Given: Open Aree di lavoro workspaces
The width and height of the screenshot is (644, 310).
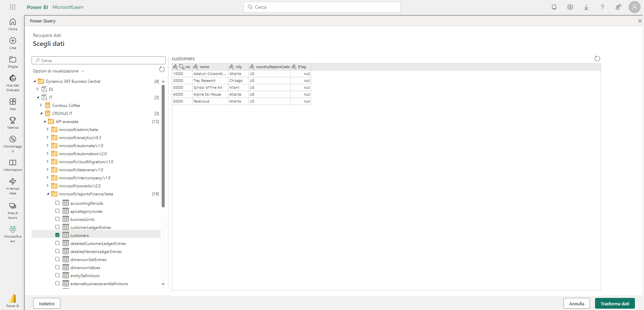Looking at the screenshot, I should (x=13, y=210).
